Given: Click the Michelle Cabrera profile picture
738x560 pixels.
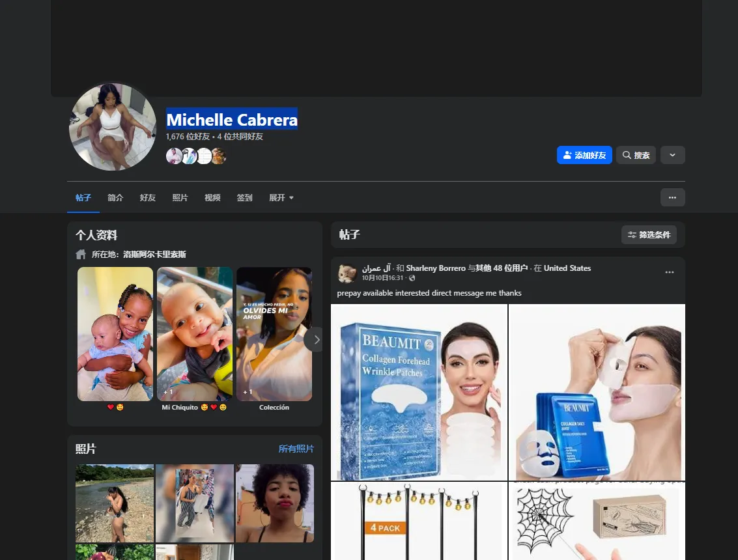Looking at the screenshot, I should [113, 127].
